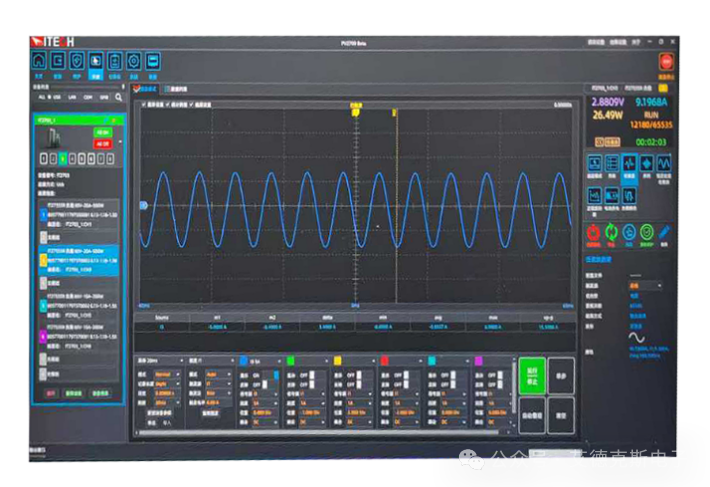The width and height of the screenshot is (710, 487).
Task: Click horizontal scrollbar under channel settings
Action: tap(319, 432)
